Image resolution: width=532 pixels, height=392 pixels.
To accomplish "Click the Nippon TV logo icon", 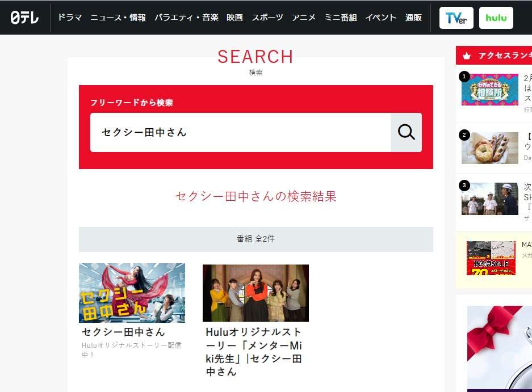I will (x=24, y=18).
